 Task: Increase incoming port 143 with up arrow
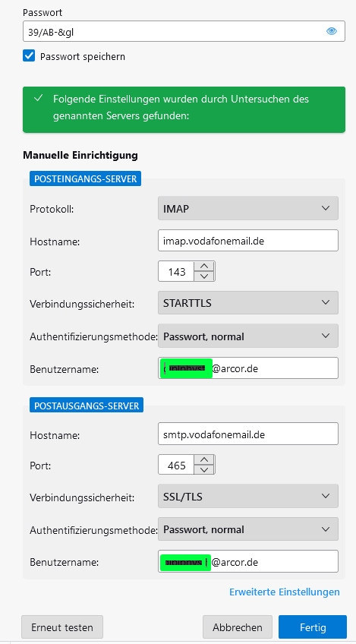point(204,267)
